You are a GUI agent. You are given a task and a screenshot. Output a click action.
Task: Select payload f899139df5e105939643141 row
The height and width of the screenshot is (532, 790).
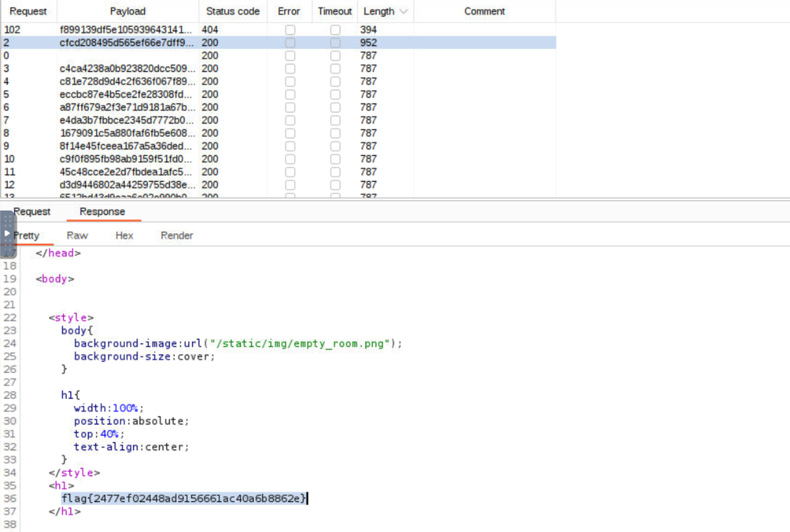pyautogui.click(x=125, y=30)
